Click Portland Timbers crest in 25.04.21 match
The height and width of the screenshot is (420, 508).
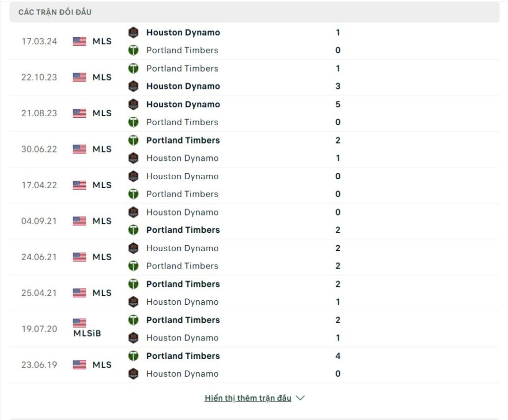pos(133,284)
